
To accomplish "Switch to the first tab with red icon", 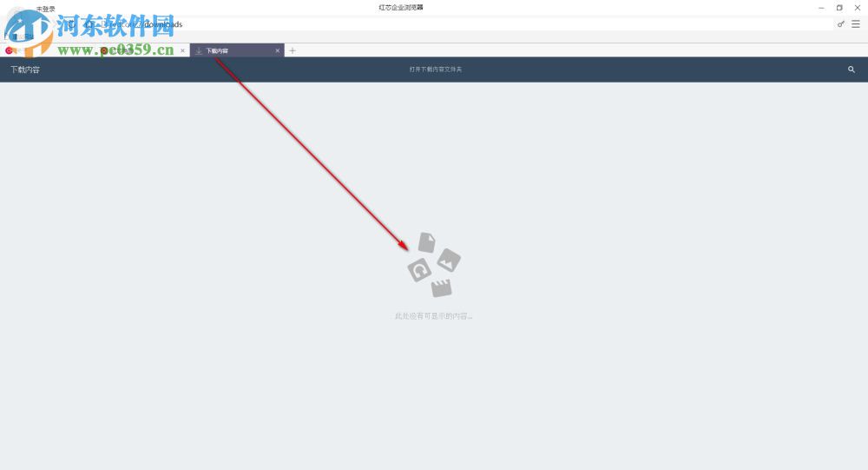I will 95,50.
